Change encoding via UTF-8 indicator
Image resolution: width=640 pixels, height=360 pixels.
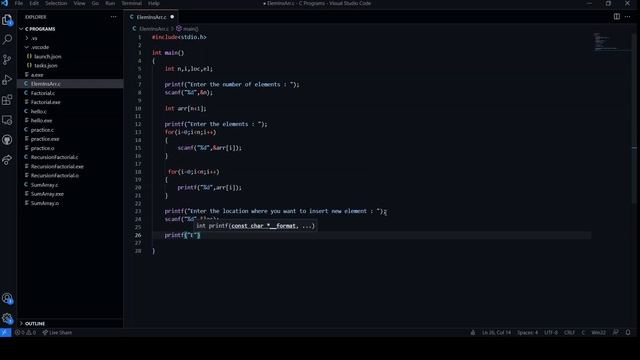coord(551,333)
